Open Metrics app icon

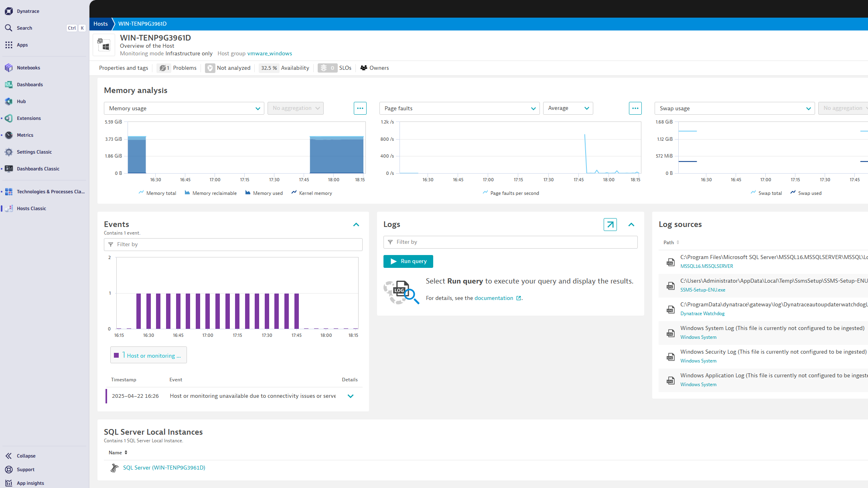pos(9,135)
